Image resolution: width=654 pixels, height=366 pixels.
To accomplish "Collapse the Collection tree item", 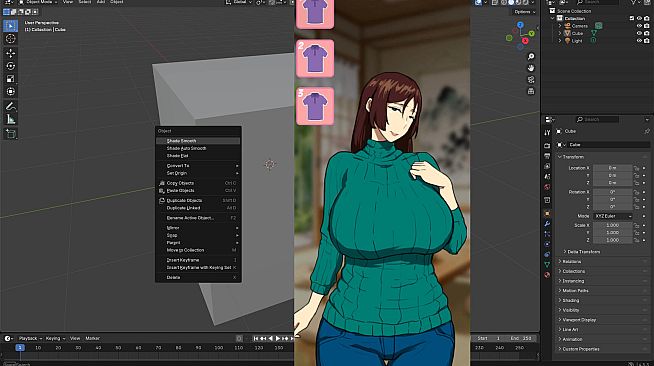I will (x=553, y=18).
